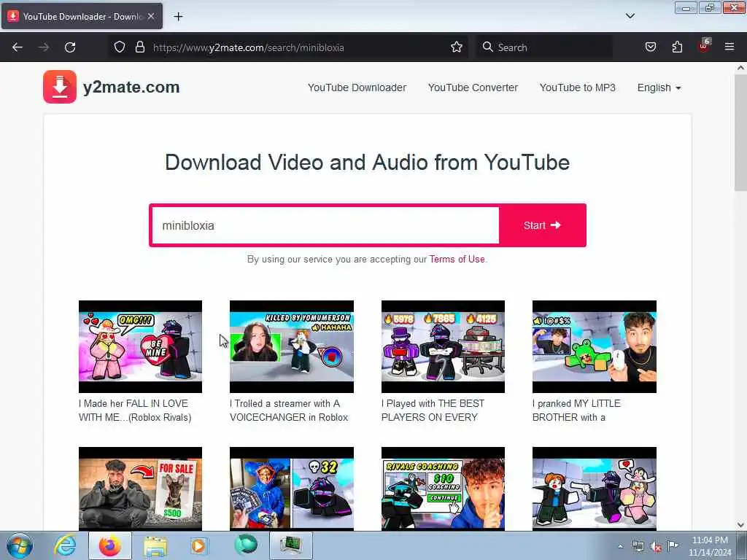This screenshot has width=747, height=560.
Task: Click scrollbar down arrow
Action: 740,525
